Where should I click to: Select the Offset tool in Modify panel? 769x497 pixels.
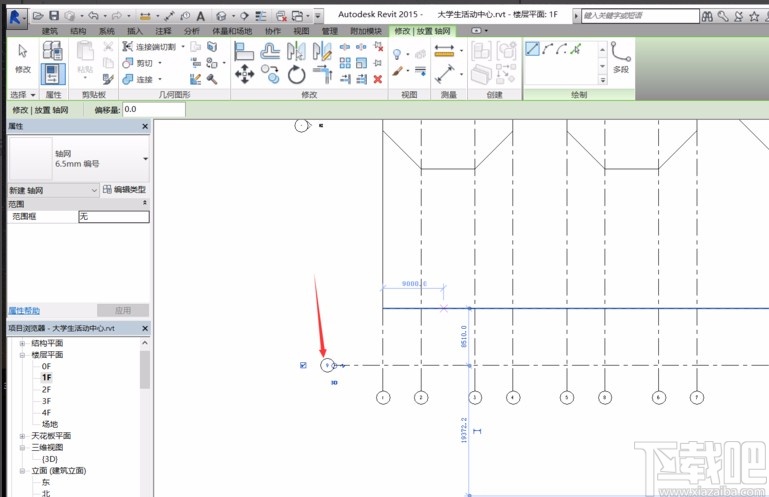(270, 51)
